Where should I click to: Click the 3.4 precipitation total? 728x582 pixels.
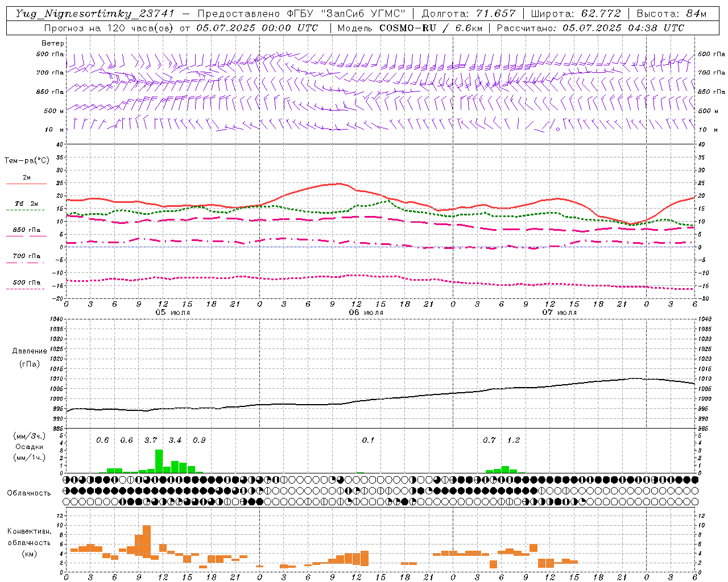pyautogui.click(x=175, y=440)
